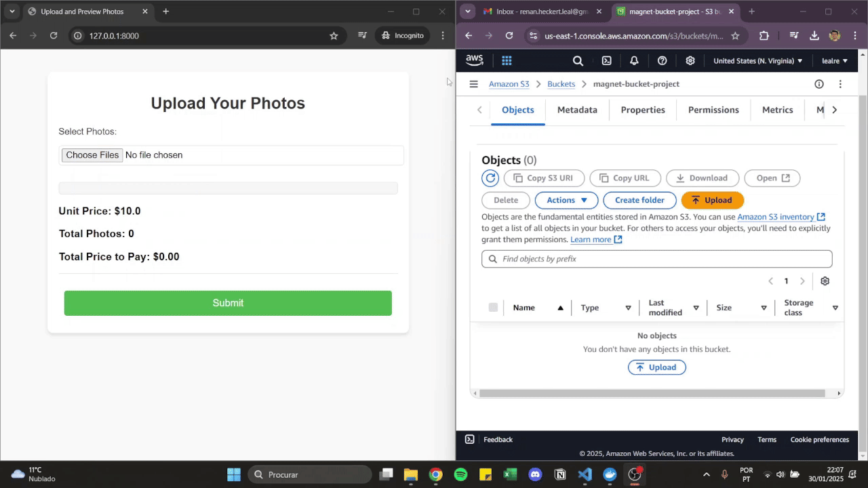Reload the localhost upload page

pyautogui.click(x=54, y=35)
